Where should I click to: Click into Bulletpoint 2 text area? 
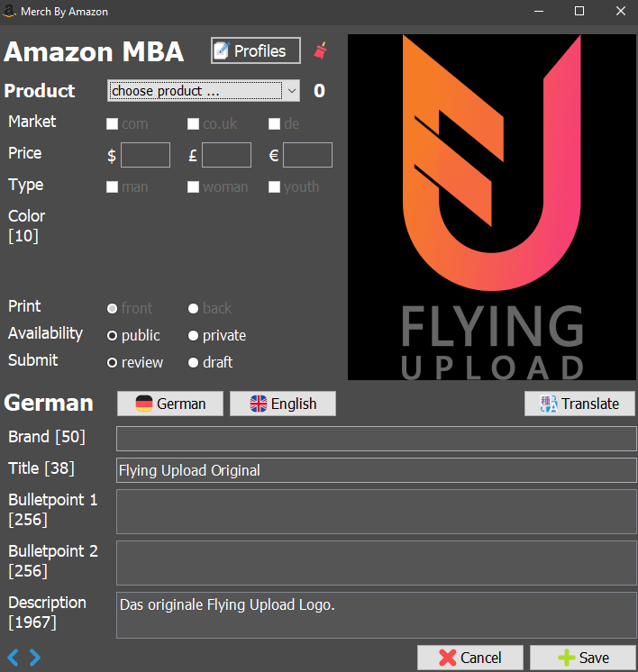[376, 563]
